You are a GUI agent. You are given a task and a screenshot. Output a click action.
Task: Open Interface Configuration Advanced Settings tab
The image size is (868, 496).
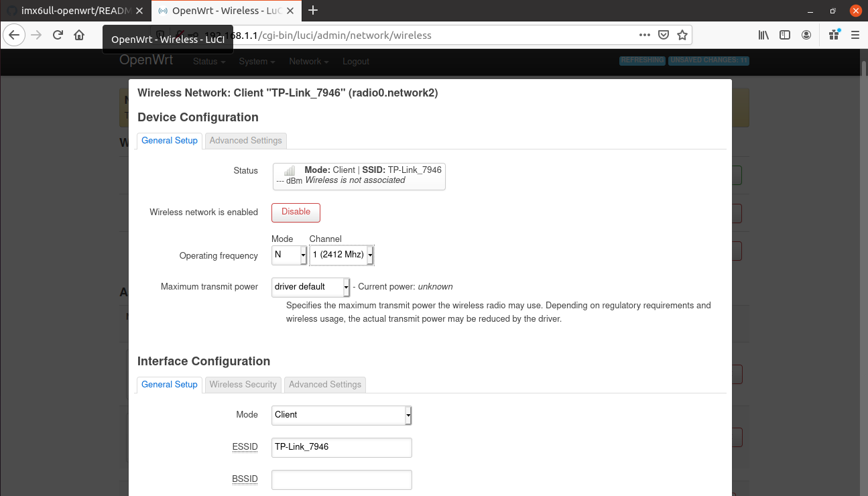(x=325, y=384)
